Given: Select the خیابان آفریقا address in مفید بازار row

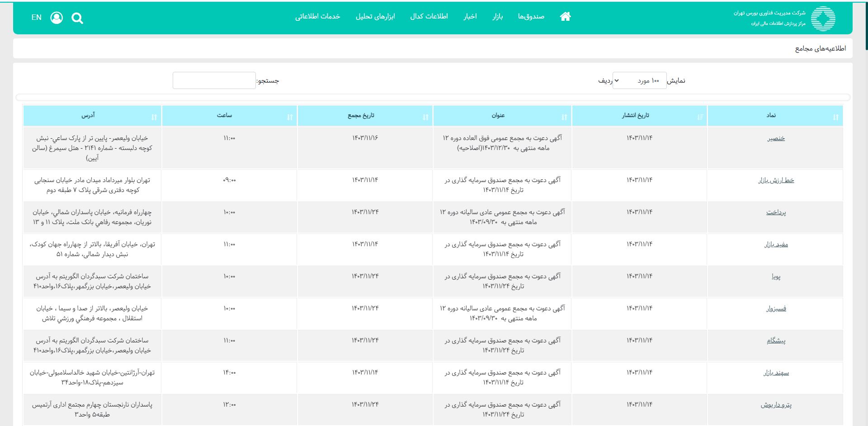Looking at the screenshot, I should (x=92, y=249).
